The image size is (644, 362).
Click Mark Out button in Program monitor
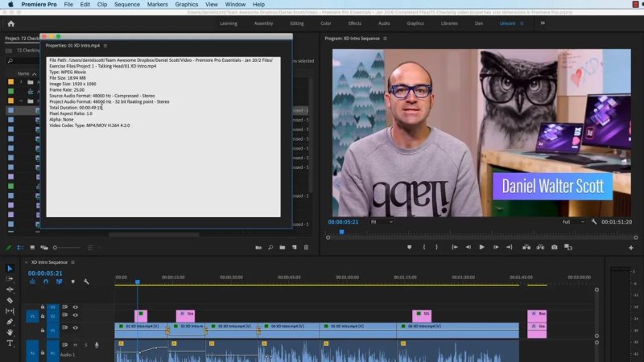pos(436,247)
